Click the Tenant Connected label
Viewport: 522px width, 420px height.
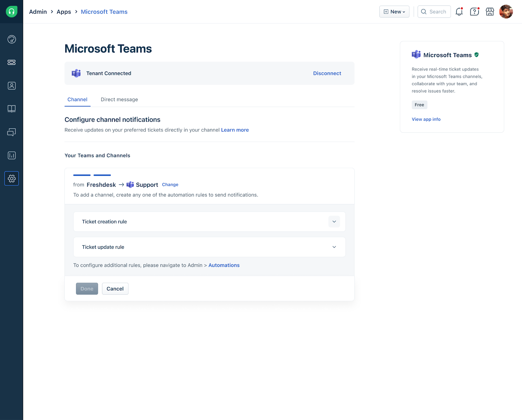[x=109, y=73]
